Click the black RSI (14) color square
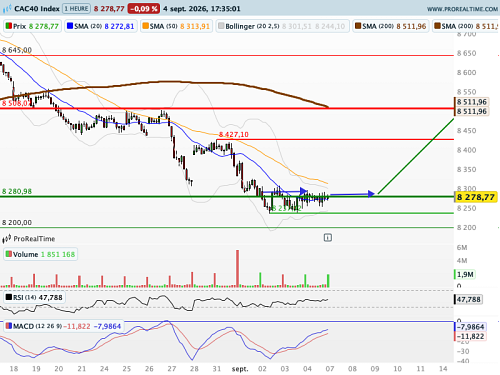The height and width of the screenshot is (375, 500). tap(9, 297)
